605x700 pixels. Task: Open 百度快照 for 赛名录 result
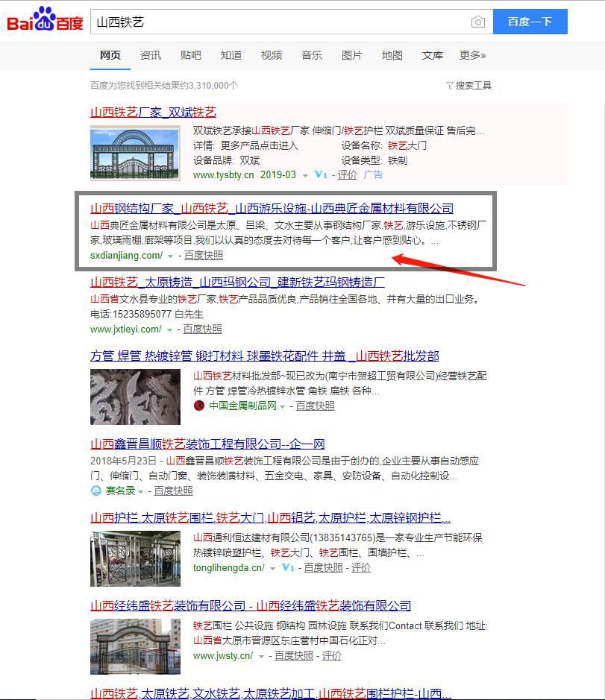click(173, 491)
